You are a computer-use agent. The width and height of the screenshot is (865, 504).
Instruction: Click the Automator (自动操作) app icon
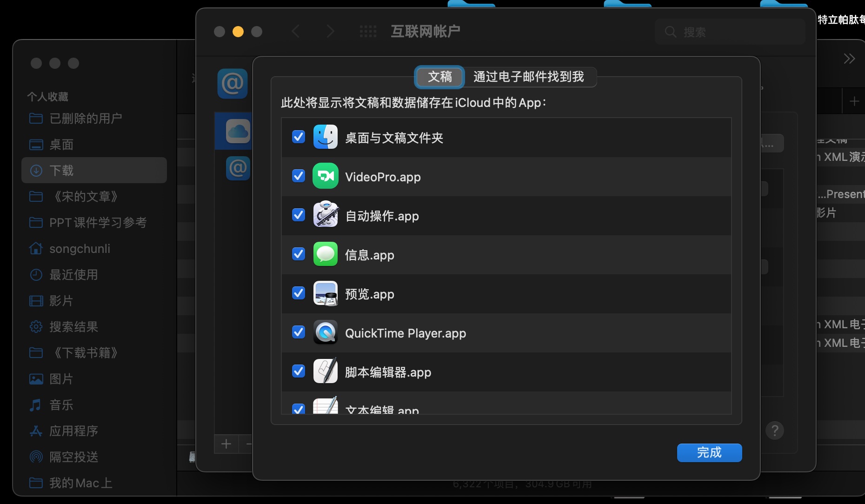pos(325,215)
